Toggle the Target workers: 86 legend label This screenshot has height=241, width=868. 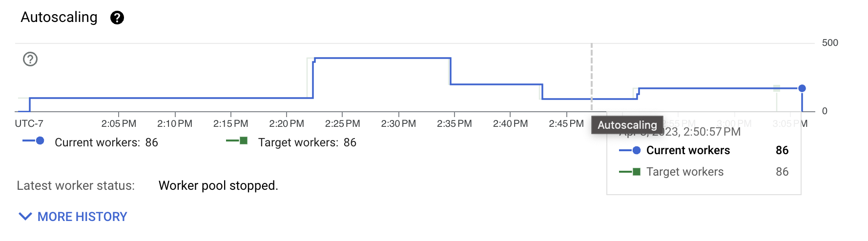[307, 142]
